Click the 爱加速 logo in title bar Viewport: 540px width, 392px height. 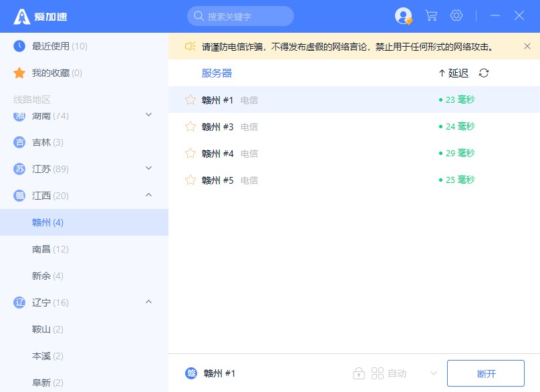[40, 17]
